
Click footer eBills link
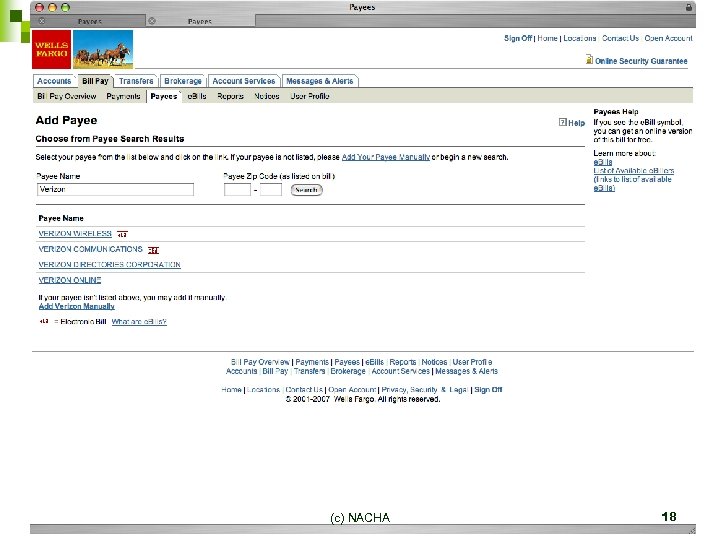[x=374, y=362]
